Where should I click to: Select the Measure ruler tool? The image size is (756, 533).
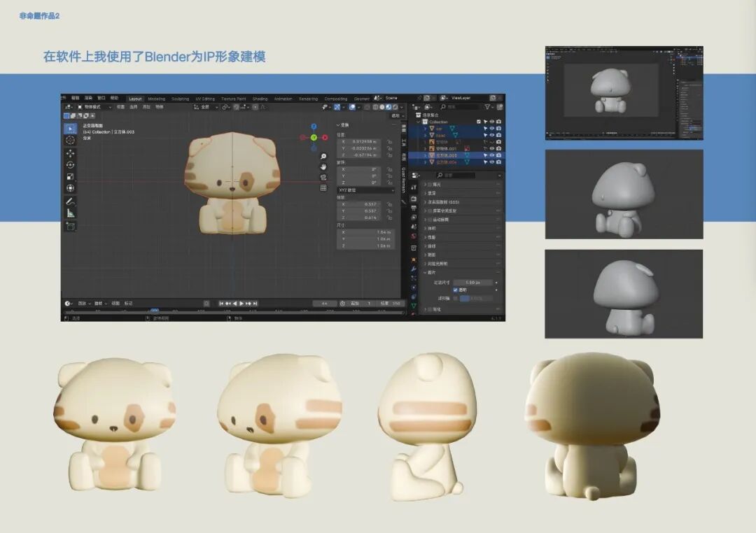click(70, 213)
